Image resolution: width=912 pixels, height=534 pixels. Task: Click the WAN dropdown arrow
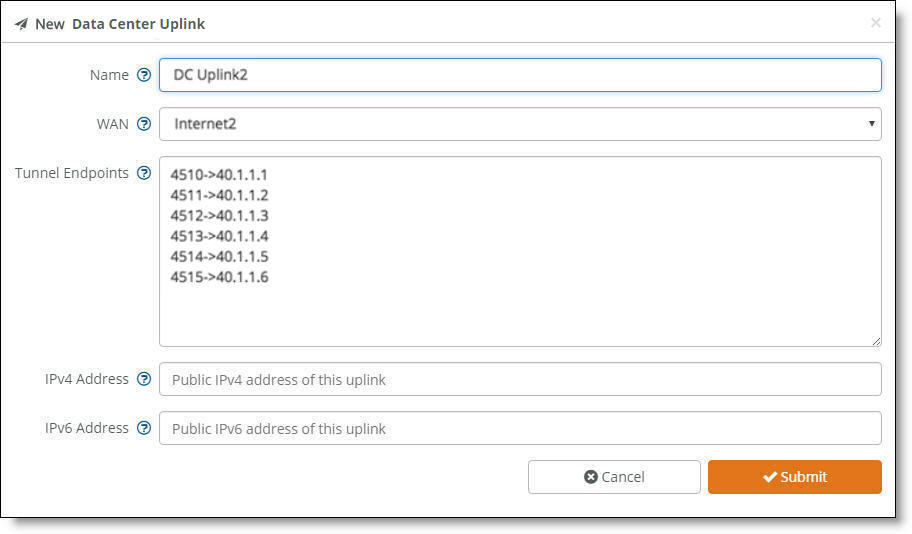point(871,123)
